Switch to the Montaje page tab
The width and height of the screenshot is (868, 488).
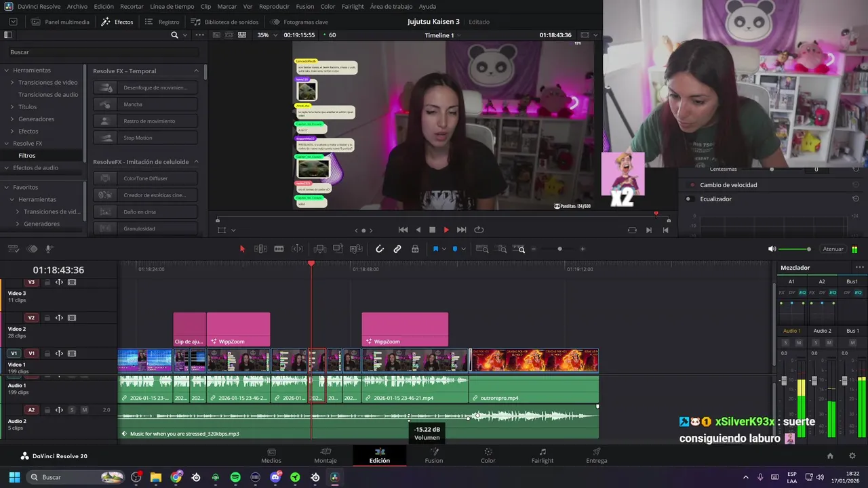(x=325, y=455)
